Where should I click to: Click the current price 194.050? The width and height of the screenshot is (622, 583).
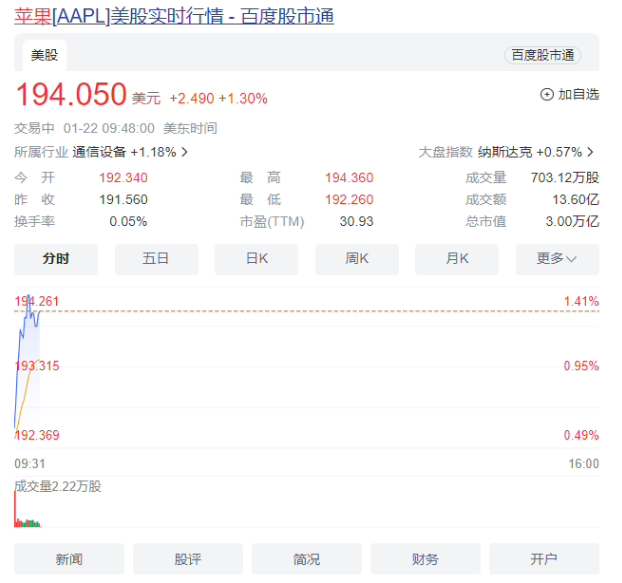click(71, 96)
